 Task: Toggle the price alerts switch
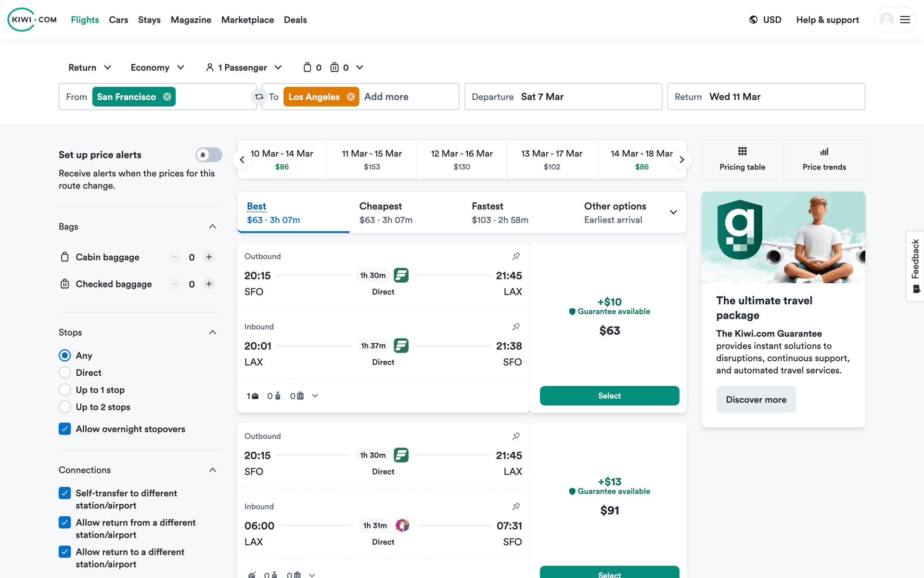pyautogui.click(x=209, y=155)
